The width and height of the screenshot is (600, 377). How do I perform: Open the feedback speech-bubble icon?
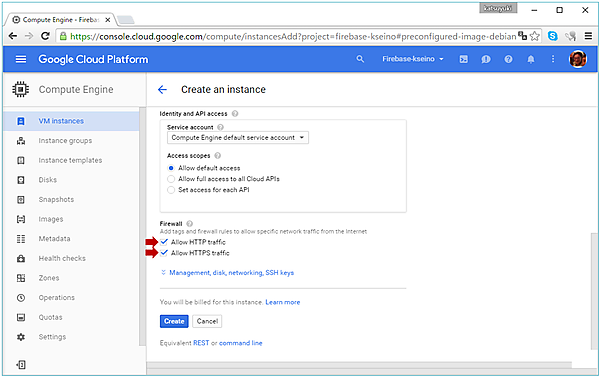click(x=486, y=59)
